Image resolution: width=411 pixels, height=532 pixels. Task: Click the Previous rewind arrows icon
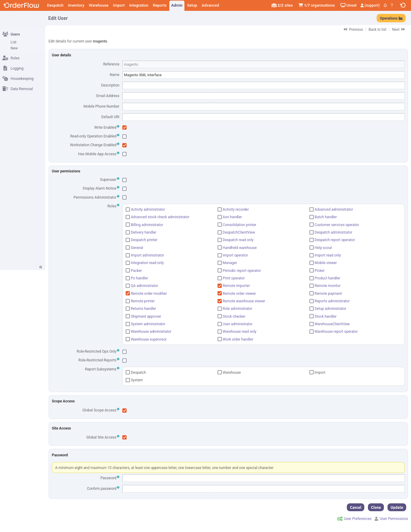click(x=345, y=29)
